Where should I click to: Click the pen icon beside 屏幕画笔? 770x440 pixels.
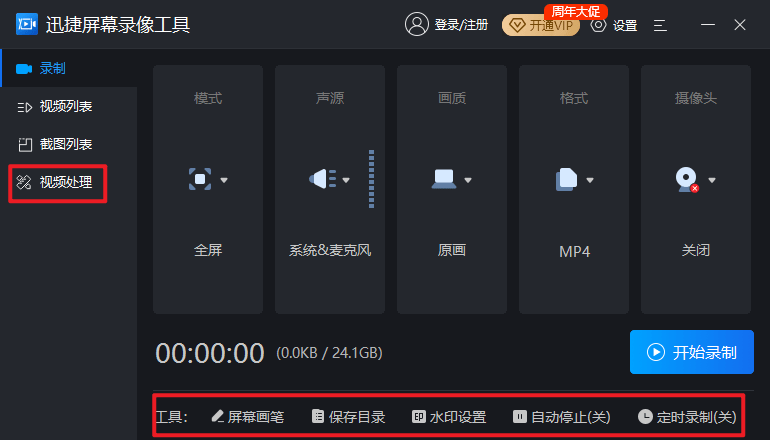[218, 416]
